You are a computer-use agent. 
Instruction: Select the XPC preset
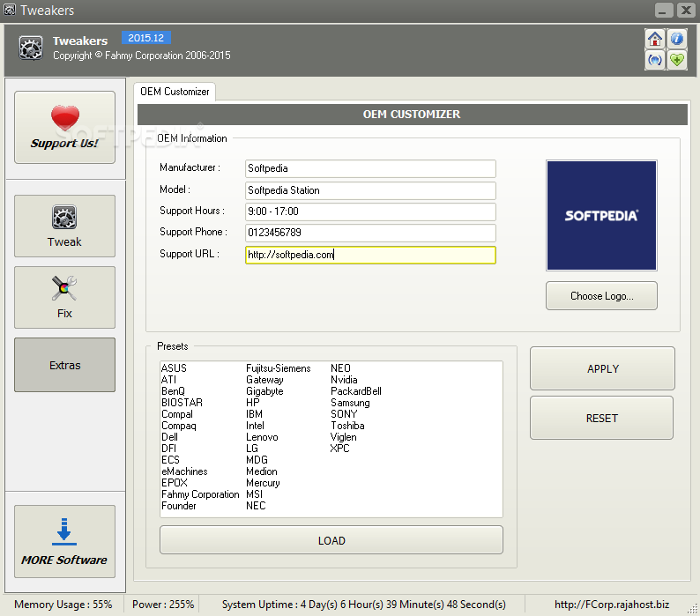pyautogui.click(x=339, y=449)
